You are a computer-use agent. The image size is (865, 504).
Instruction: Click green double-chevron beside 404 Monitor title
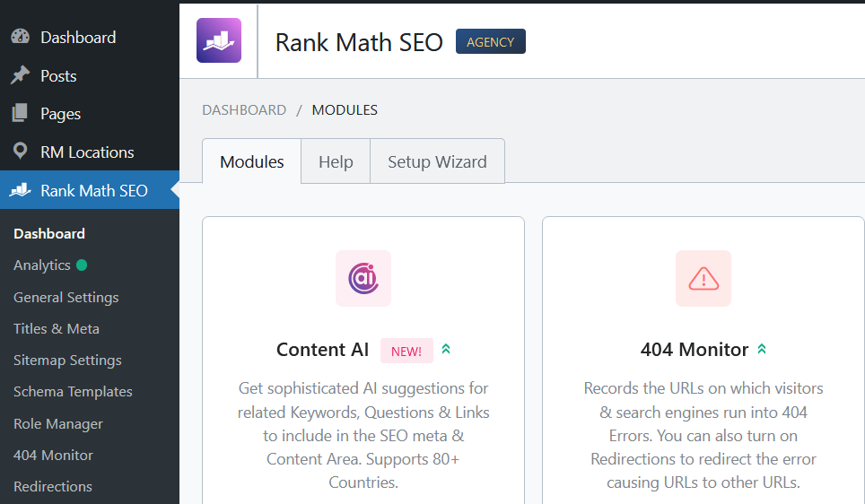tap(762, 350)
